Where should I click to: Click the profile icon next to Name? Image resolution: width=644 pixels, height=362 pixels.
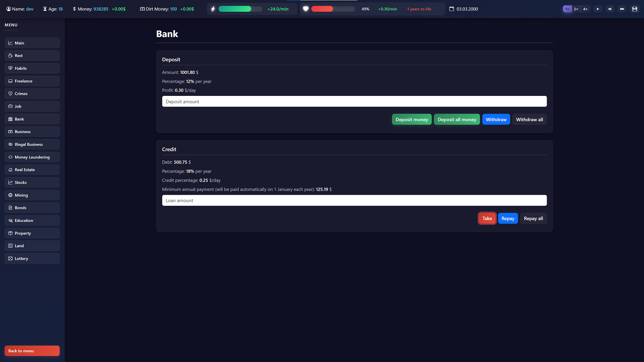[x=8, y=9]
